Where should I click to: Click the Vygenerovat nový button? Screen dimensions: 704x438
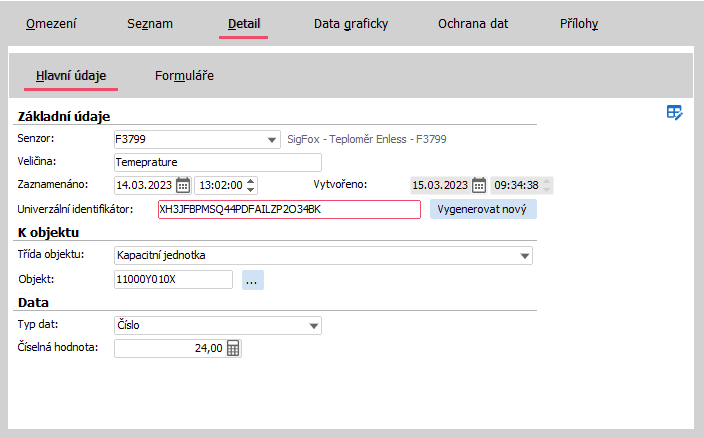(x=483, y=209)
